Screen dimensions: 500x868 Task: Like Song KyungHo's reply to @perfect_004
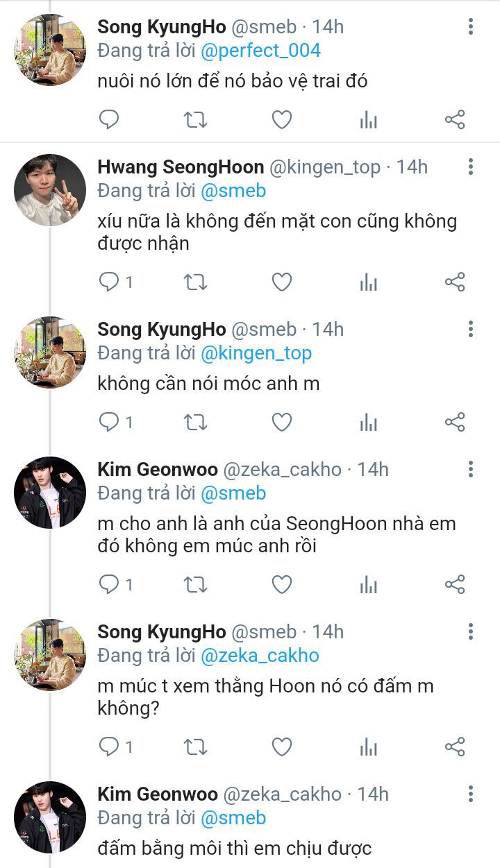coord(281,120)
